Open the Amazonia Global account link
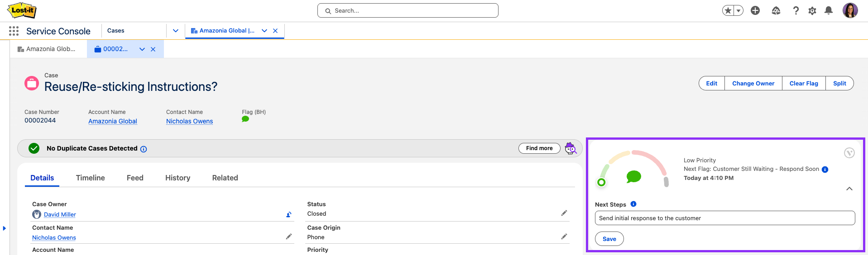 tap(113, 121)
